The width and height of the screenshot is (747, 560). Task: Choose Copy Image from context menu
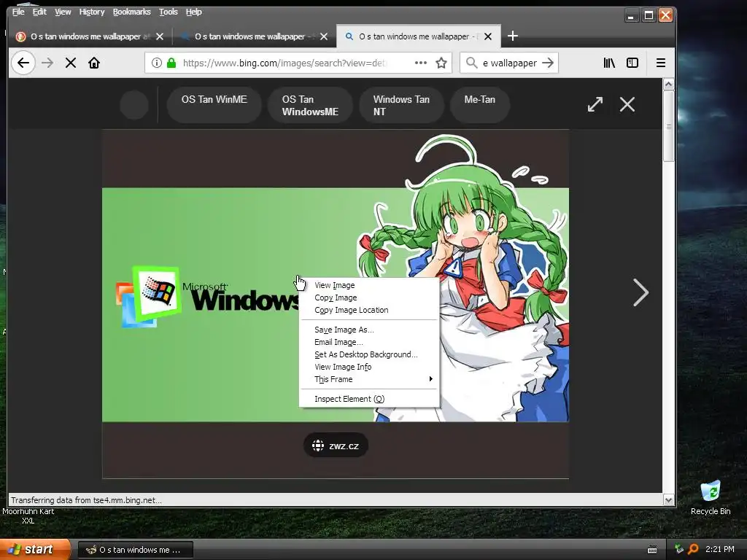pos(369,297)
